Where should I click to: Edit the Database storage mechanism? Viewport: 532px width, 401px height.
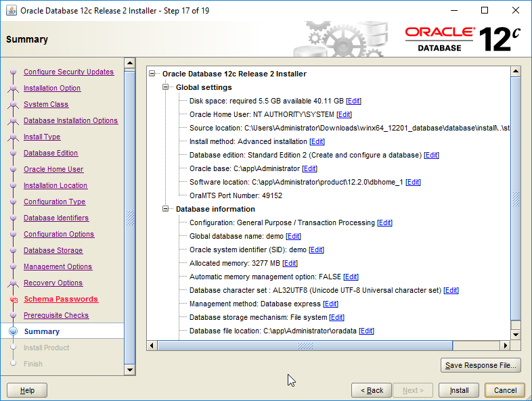click(x=336, y=318)
